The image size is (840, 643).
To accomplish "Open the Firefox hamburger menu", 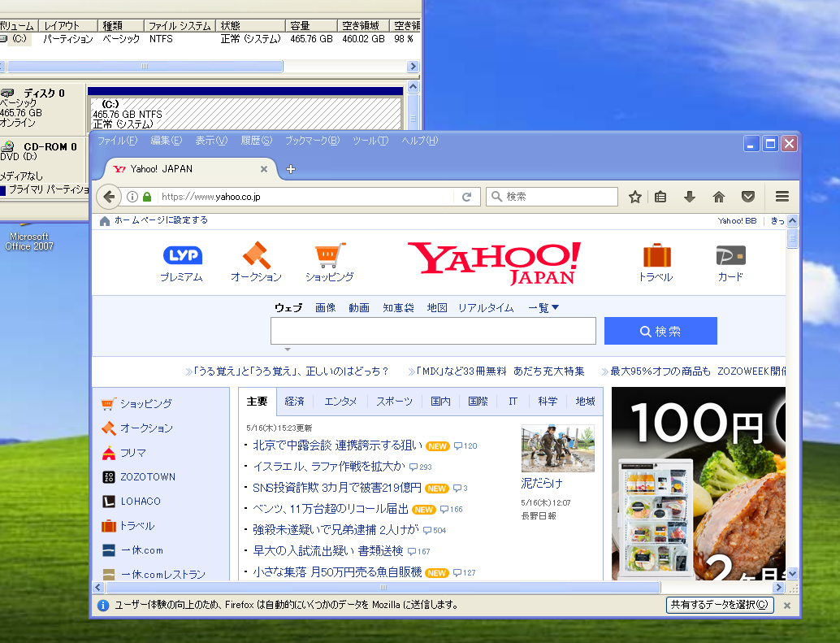I will [782, 197].
